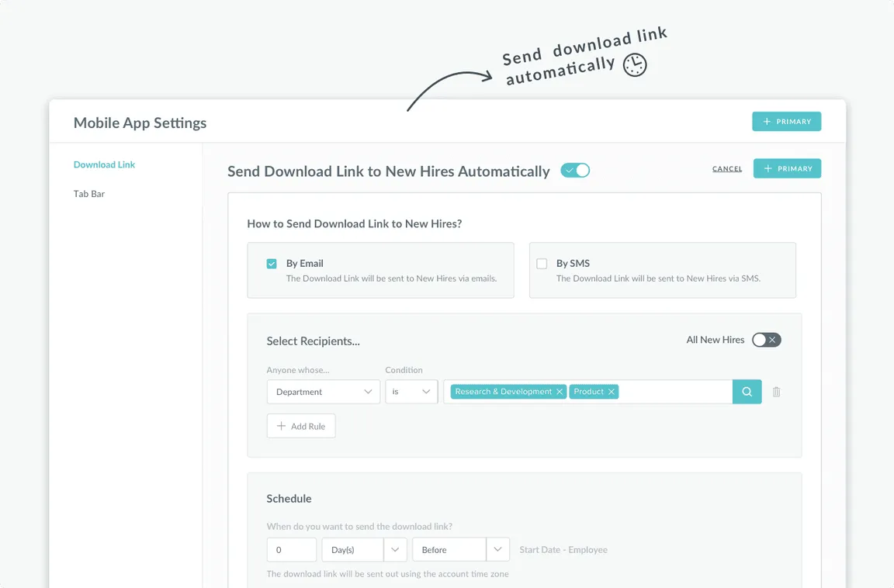Remove the Research & Development tag
The width and height of the screenshot is (894, 588).
pyautogui.click(x=560, y=392)
